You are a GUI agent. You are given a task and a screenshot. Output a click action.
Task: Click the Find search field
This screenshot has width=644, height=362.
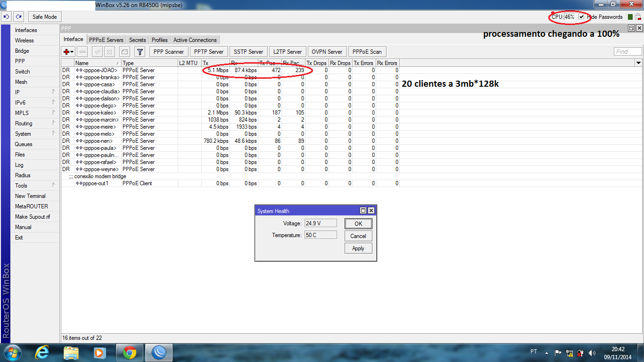(x=628, y=52)
